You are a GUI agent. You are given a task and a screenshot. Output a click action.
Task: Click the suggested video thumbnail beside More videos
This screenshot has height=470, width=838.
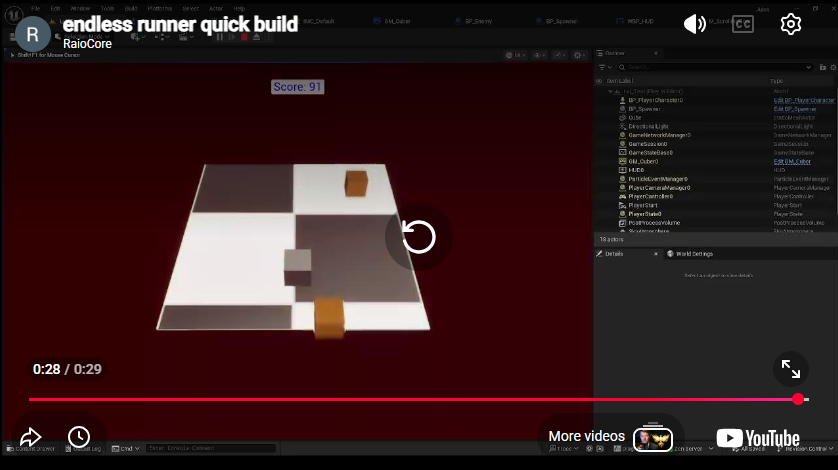coord(653,438)
